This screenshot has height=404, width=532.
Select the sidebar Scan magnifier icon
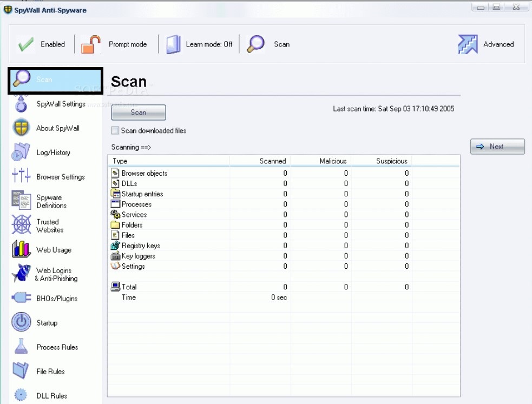tap(21, 78)
